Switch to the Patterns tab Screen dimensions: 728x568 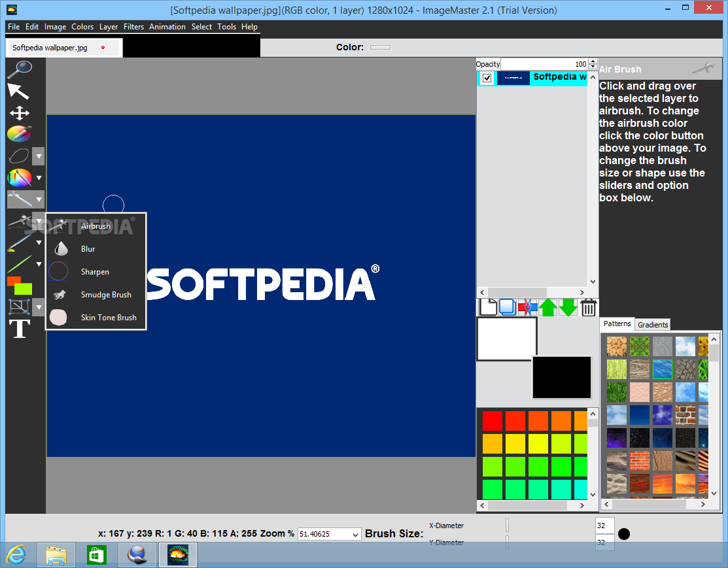click(617, 324)
